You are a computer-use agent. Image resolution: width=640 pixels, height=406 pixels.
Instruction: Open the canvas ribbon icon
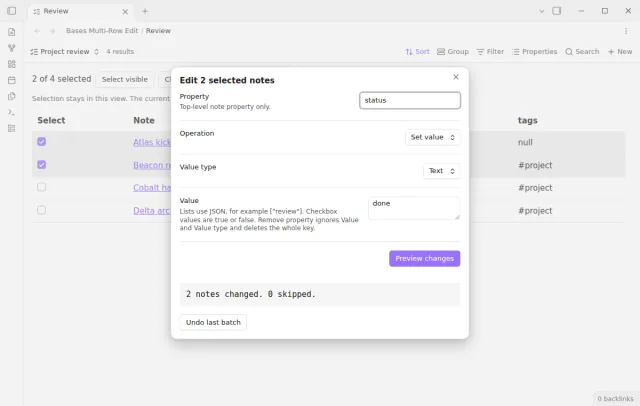11,64
